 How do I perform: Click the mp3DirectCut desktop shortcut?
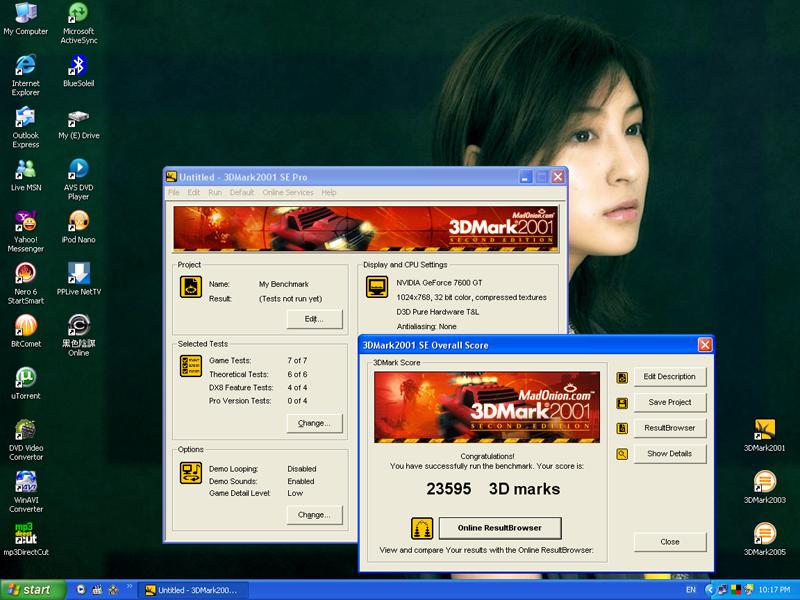coord(26,539)
